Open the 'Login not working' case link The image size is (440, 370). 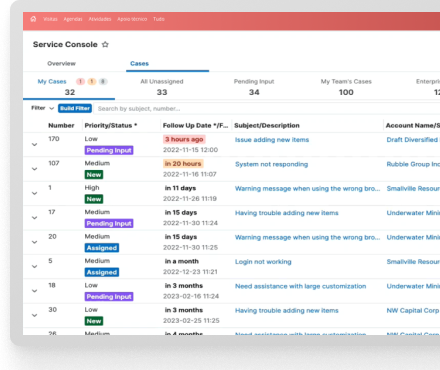click(263, 262)
